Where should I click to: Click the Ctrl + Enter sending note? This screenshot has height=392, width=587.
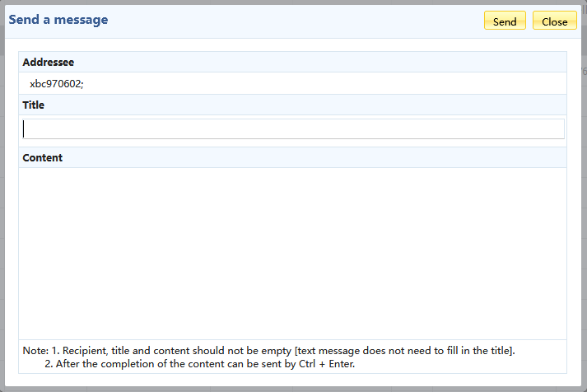206,363
